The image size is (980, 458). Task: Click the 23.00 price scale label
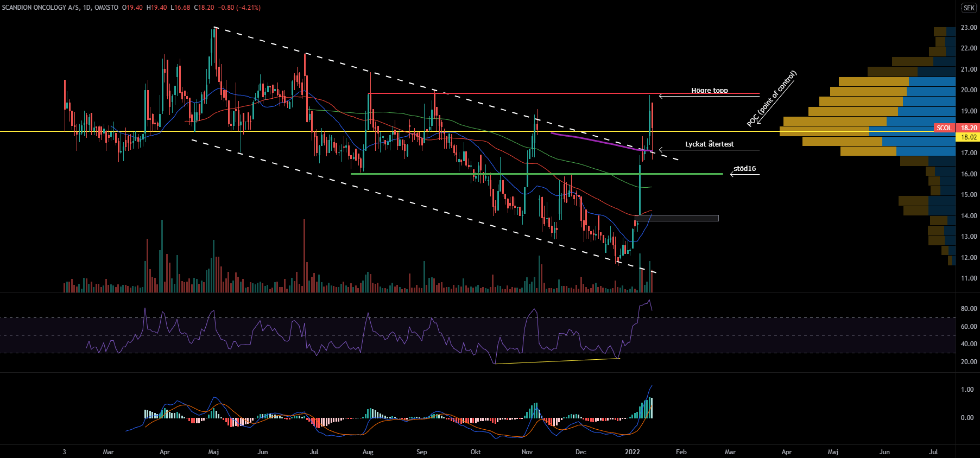pyautogui.click(x=969, y=27)
